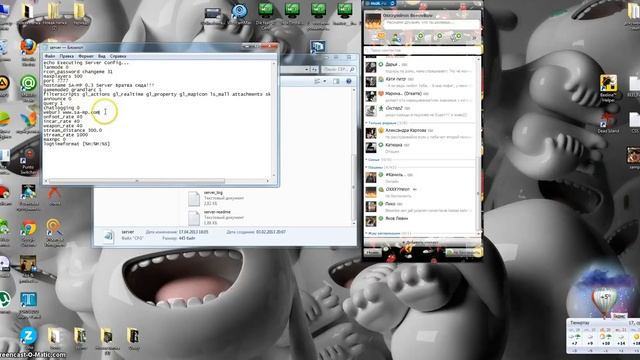Image resolution: width=640 pixels, height=360 pixels.
Task: Open the Формат menu in Notepad
Action: coord(86,56)
